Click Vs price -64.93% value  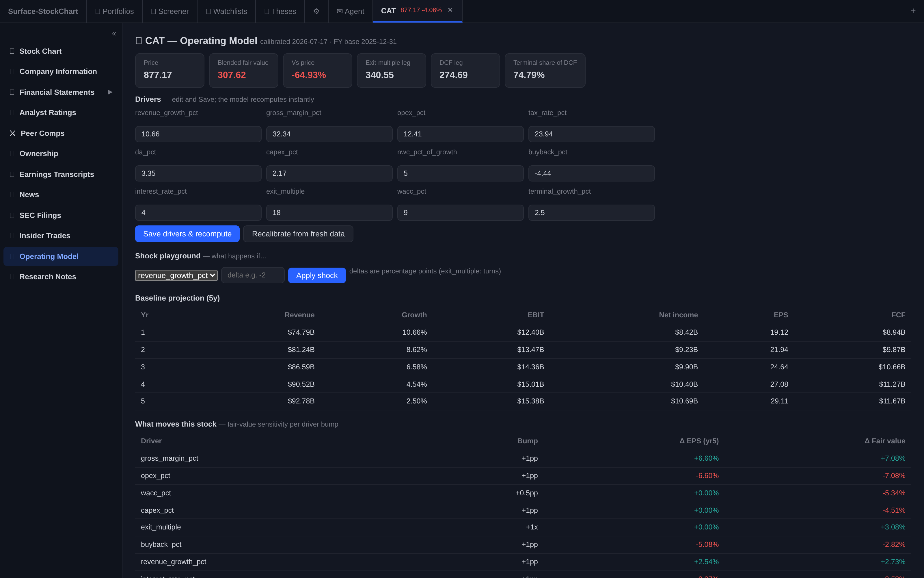(308, 75)
